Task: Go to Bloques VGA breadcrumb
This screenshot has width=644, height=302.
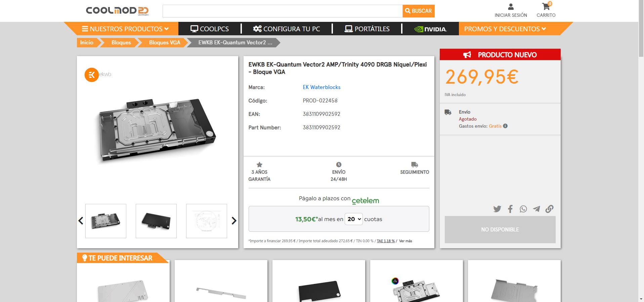Action: [x=165, y=43]
